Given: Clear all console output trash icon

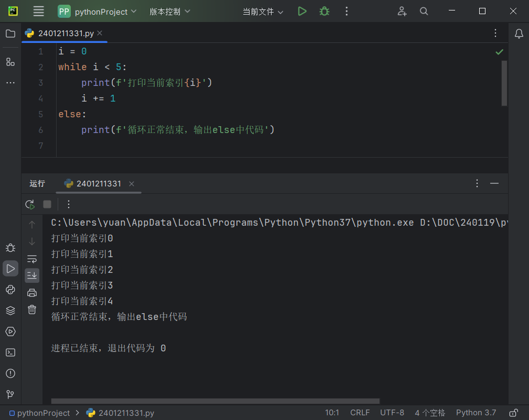Looking at the screenshot, I should point(32,310).
